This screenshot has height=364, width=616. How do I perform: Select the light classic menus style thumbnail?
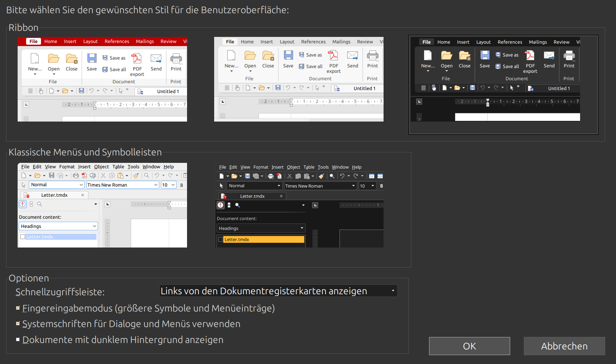(102, 205)
